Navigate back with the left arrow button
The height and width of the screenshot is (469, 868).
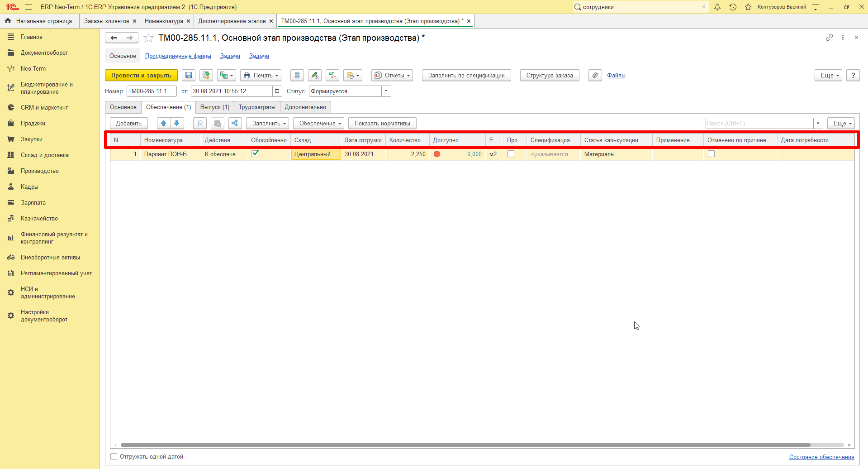point(114,38)
